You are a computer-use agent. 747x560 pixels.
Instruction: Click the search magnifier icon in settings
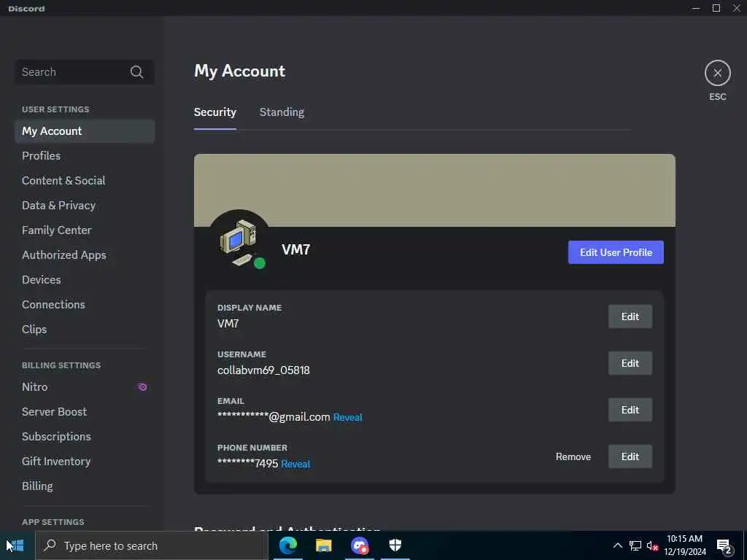pyautogui.click(x=136, y=72)
